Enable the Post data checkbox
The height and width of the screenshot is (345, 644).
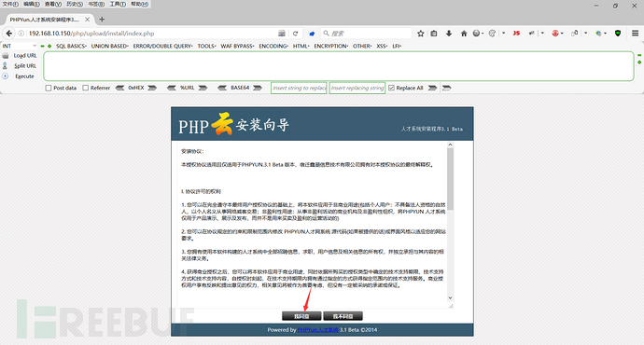pyautogui.click(x=49, y=88)
